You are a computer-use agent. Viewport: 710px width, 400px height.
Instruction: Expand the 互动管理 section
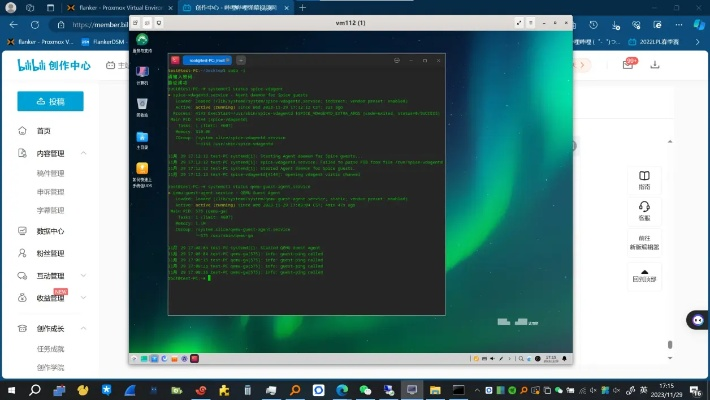[x=84, y=275]
